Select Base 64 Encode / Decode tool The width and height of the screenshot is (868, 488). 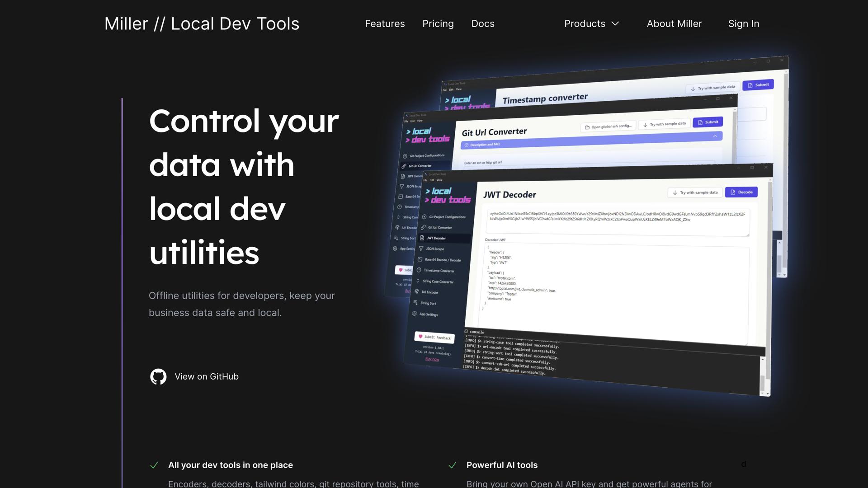pyautogui.click(x=442, y=260)
